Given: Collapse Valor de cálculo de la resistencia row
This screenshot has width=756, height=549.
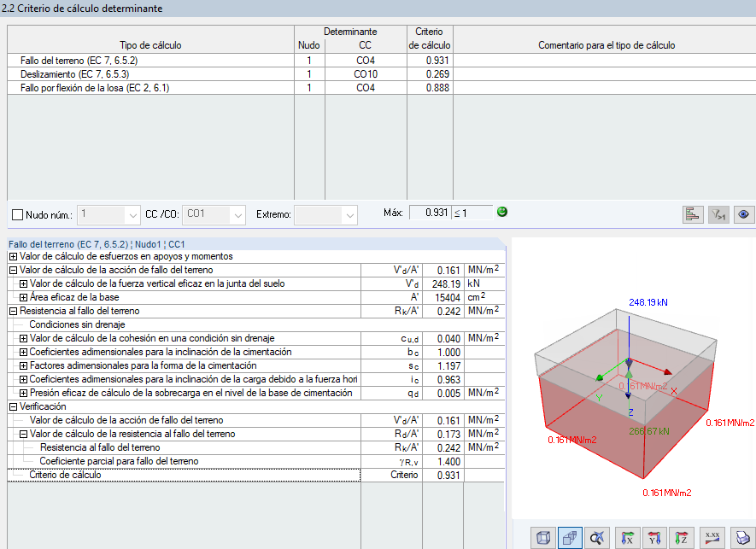Looking at the screenshot, I should pyautogui.click(x=23, y=434).
